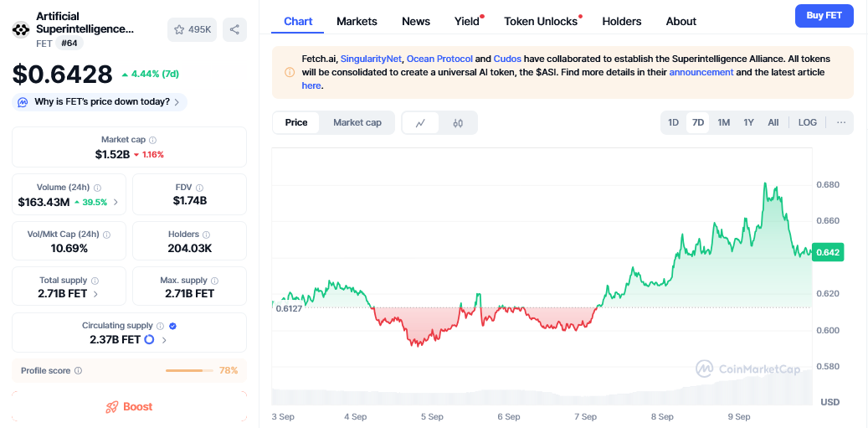The height and width of the screenshot is (428, 868).
Task: Click the 0.642 current price label on chart
Action: pyautogui.click(x=828, y=252)
